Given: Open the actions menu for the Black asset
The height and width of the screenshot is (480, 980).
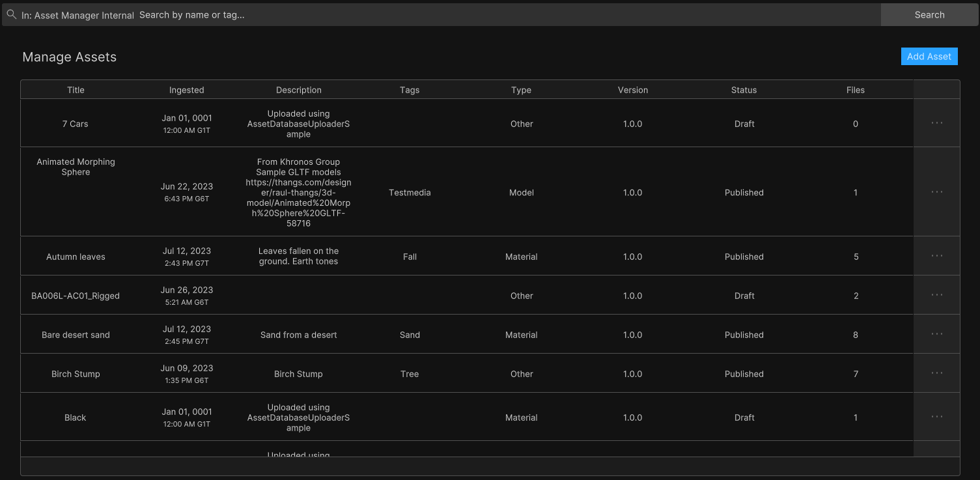Looking at the screenshot, I should 936,417.
